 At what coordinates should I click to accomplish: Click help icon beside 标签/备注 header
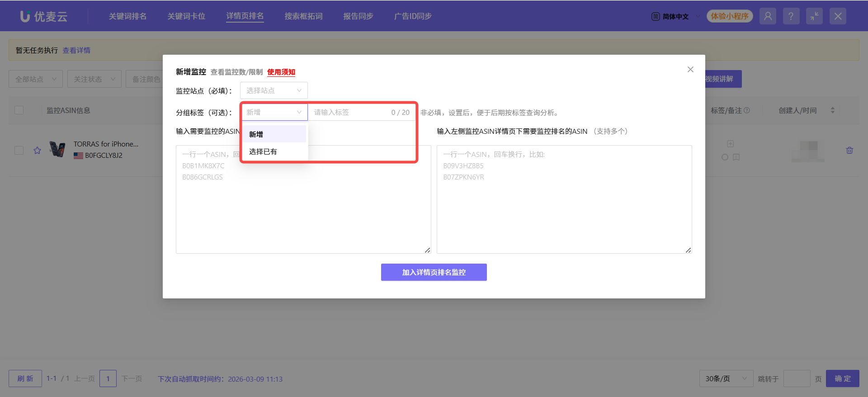(x=747, y=110)
